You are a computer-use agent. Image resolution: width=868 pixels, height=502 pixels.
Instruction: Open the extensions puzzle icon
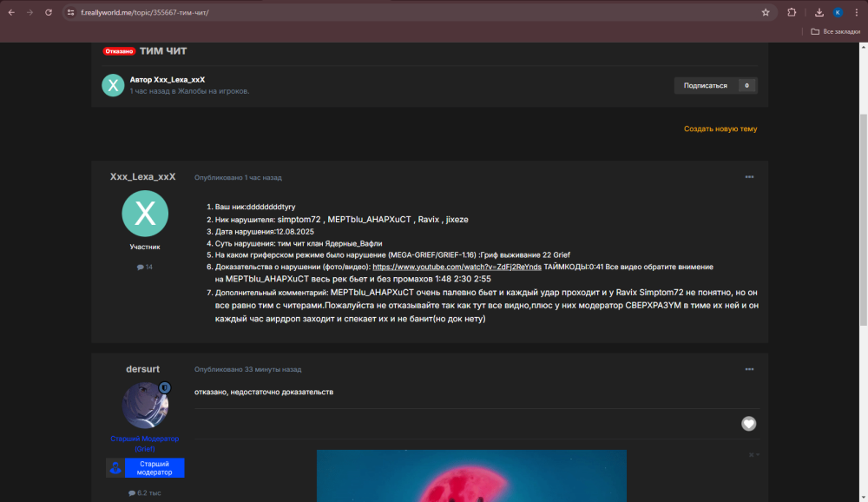(792, 12)
